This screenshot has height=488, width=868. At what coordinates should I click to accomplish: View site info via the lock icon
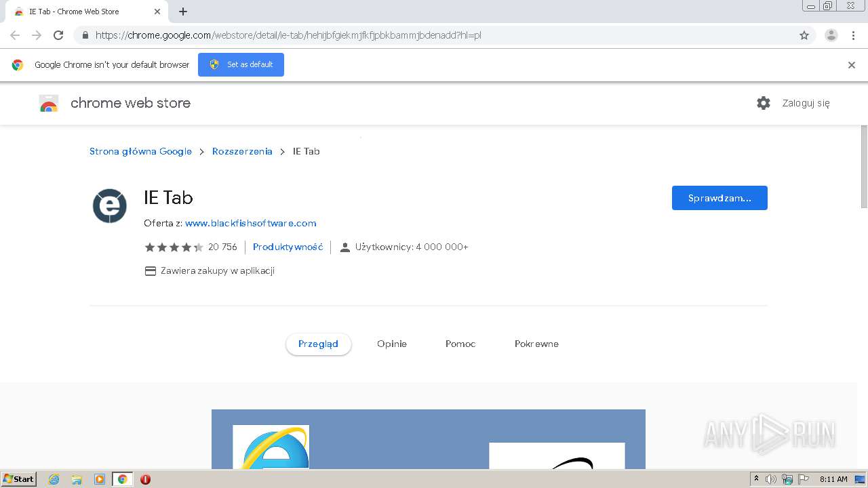click(85, 35)
